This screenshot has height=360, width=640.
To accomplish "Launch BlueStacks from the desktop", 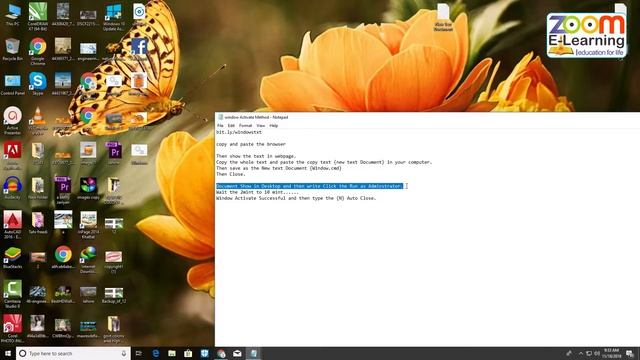I will [13, 257].
